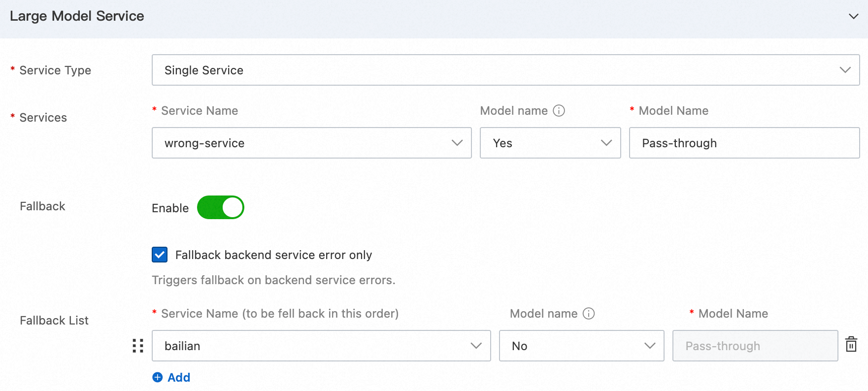Click the Large Model Service heading

tap(77, 16)
